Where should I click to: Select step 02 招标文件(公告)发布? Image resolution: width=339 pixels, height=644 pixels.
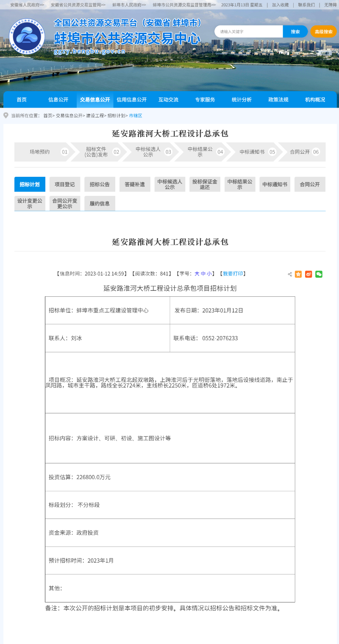97,152
